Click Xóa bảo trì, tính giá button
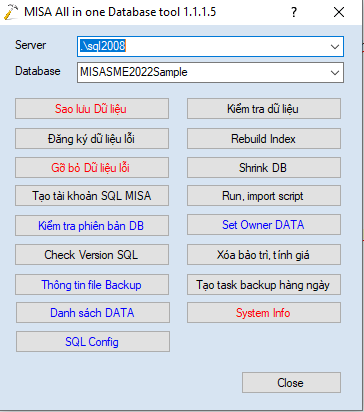364x412 pixels. (264, 254)
